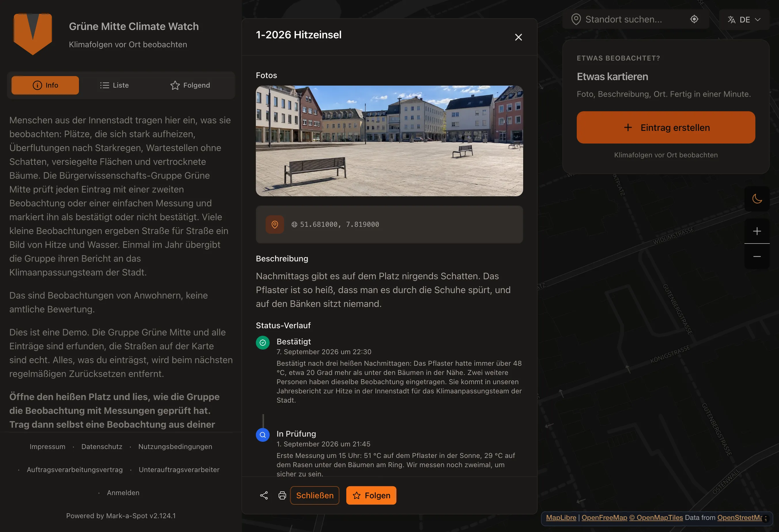Toggle dark mode with moon icon
The width and height of the screenshot is (779, 532).
coord(757,199)
